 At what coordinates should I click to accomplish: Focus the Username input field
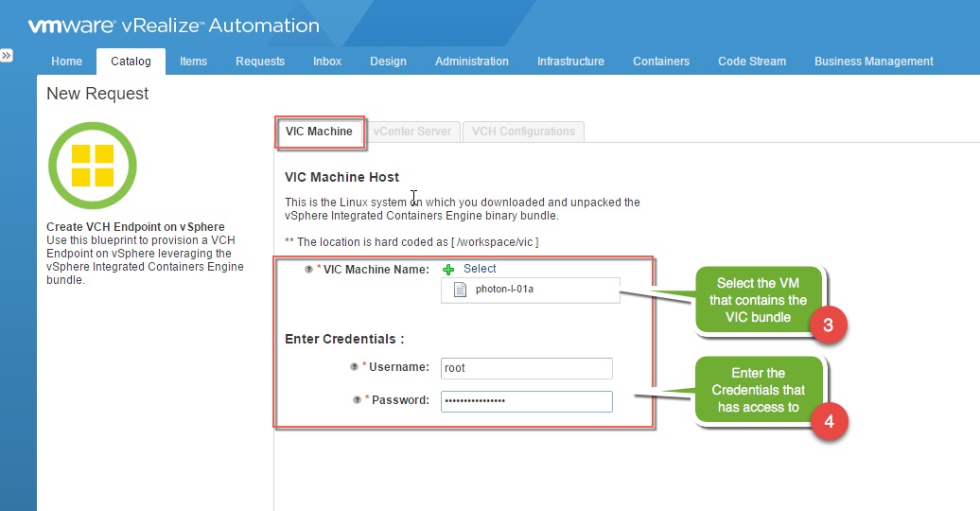point(526,368)
